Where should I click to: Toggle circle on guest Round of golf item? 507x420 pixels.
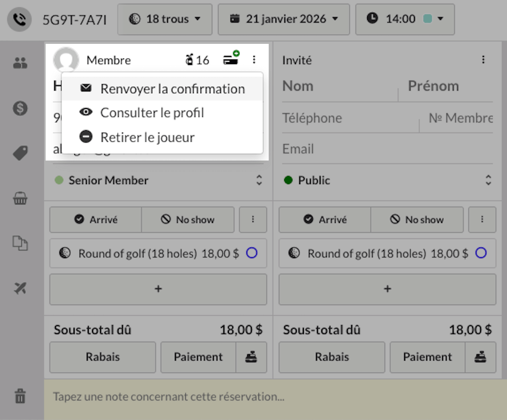pos(481,253)
